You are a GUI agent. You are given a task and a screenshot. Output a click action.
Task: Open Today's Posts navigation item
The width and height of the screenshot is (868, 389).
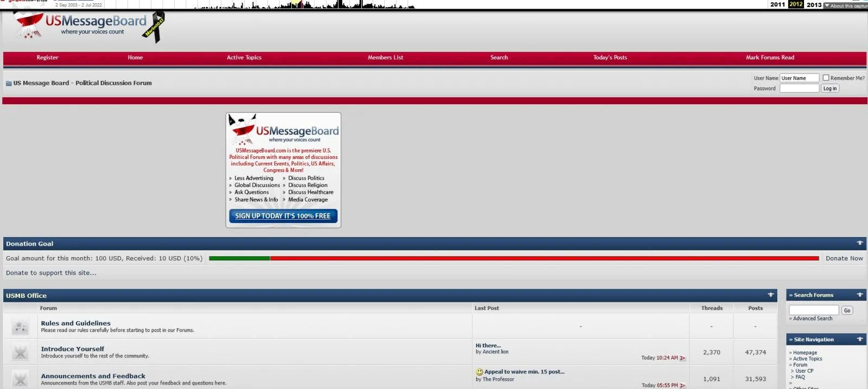click(x=610, y=58)
